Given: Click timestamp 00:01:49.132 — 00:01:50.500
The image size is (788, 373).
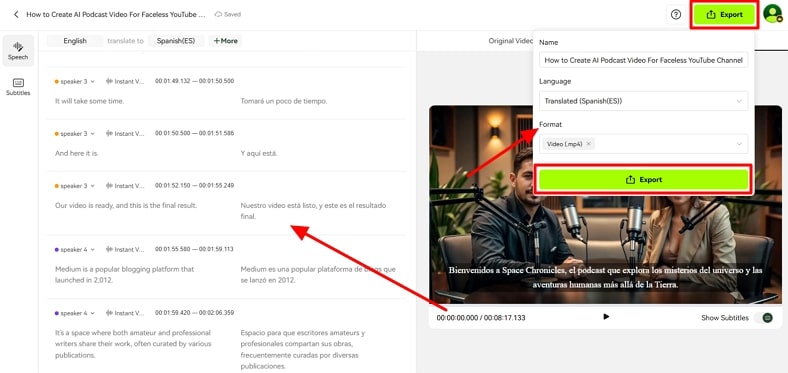Looking at the screenshot, I should click(194, 81).
